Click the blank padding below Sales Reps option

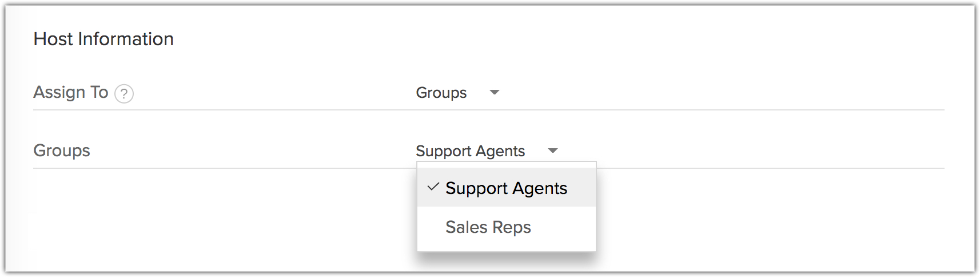pos(506,247)
